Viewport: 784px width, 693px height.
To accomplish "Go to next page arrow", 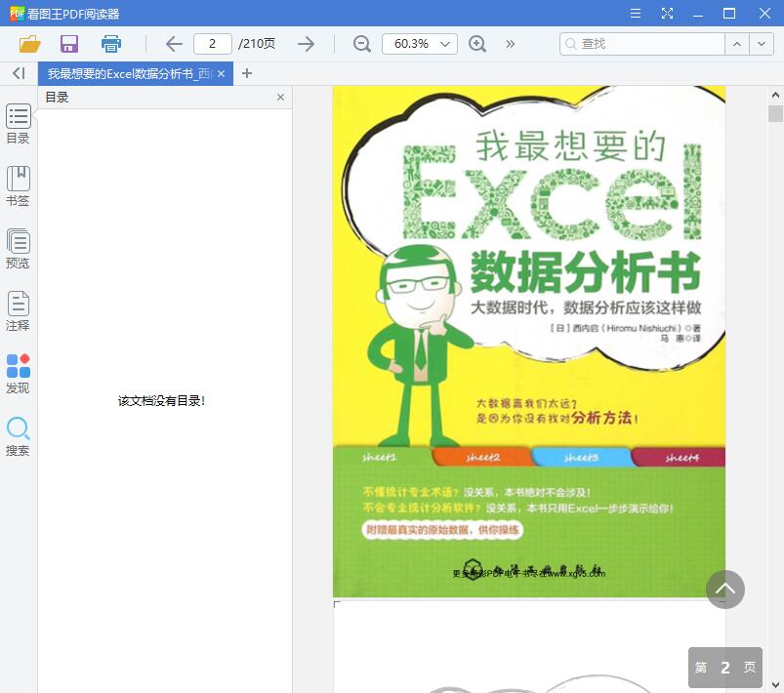I will tap(306, 44).
